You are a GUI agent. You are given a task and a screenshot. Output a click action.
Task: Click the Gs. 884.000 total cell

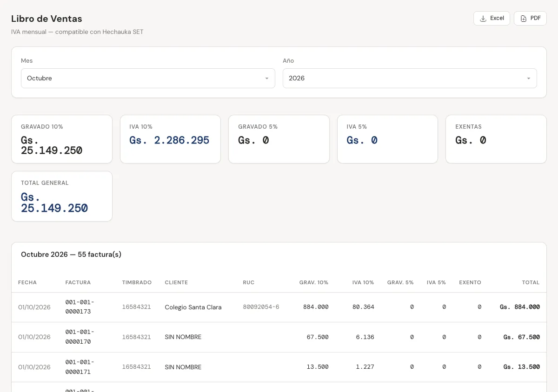coord(520,307)
